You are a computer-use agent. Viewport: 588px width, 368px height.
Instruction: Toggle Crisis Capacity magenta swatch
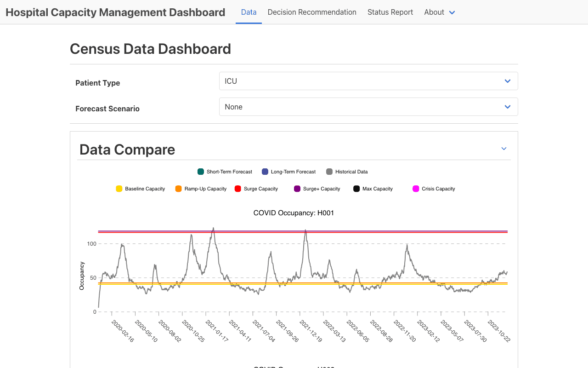point(416,189)
